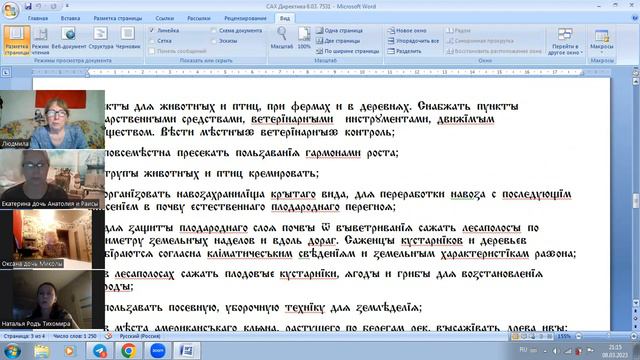This screenshot has width=640, height=360.
Task: Choose По ширине страницы zoom option
Action: pos(348,51)
